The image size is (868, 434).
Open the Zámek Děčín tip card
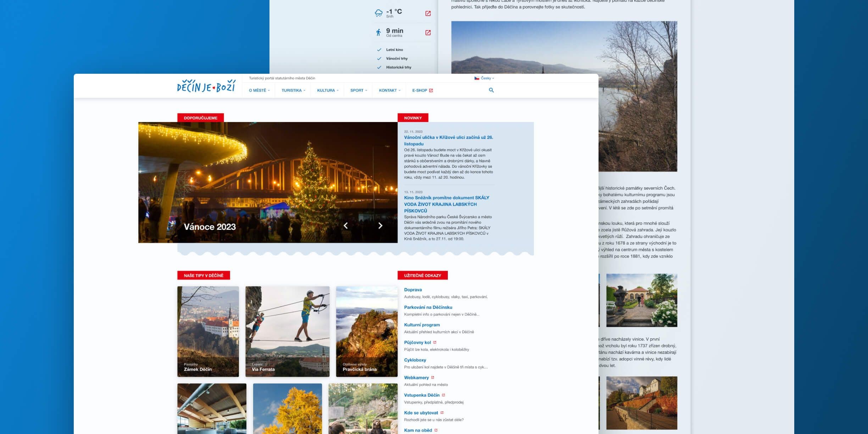(x=208, y=331)
